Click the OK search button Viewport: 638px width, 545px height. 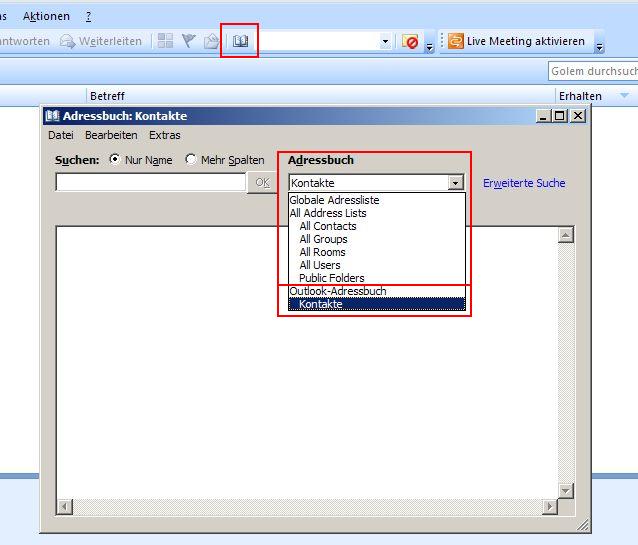pyautogui.click(x=262, y=182)
